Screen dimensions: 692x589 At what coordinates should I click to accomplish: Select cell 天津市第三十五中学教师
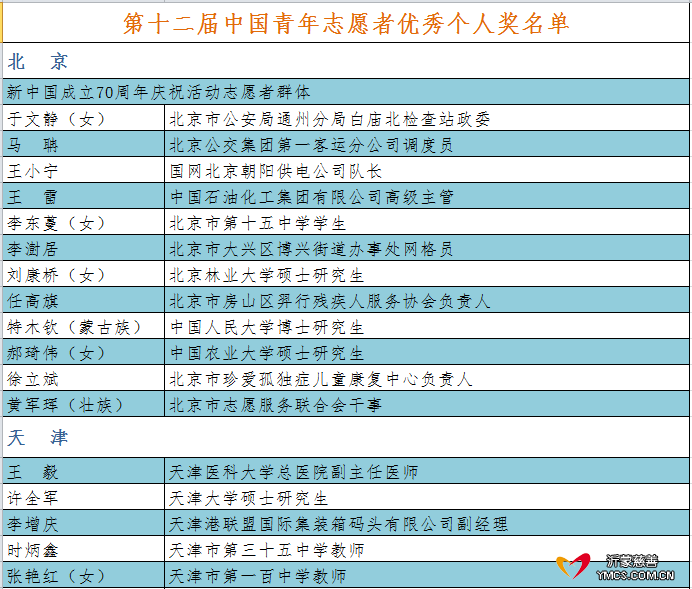click(x=427, y=549)
